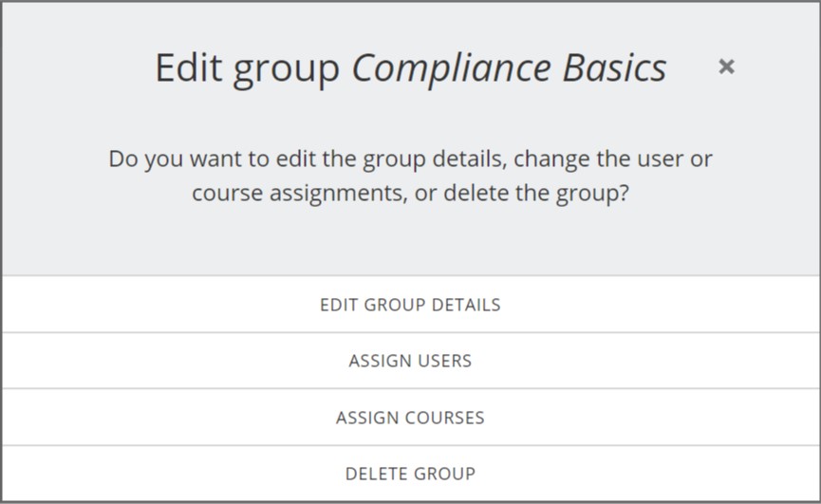Image resolution: width=821 pixels, height=504 pixels.
Task: Click the 'Edit group' heading text
Action: [248, 67]
